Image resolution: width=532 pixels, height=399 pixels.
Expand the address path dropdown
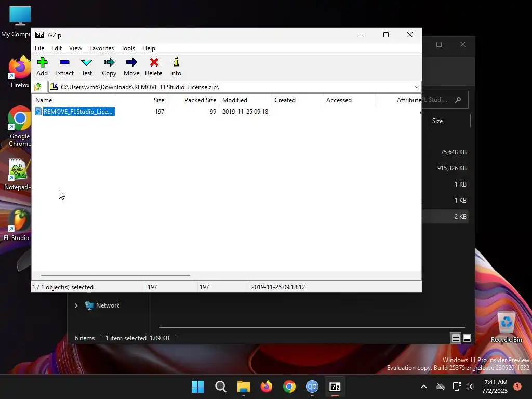click(x=417, y=87)
